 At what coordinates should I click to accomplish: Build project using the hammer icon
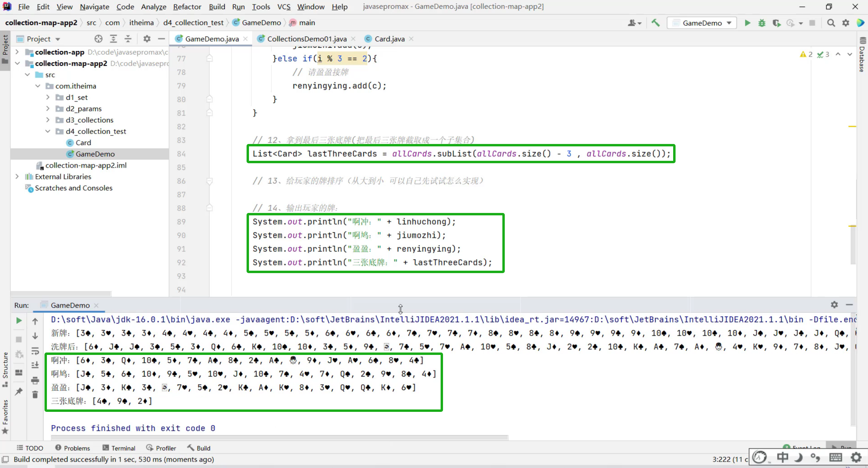pyautogui.click(x=656, y=23)
